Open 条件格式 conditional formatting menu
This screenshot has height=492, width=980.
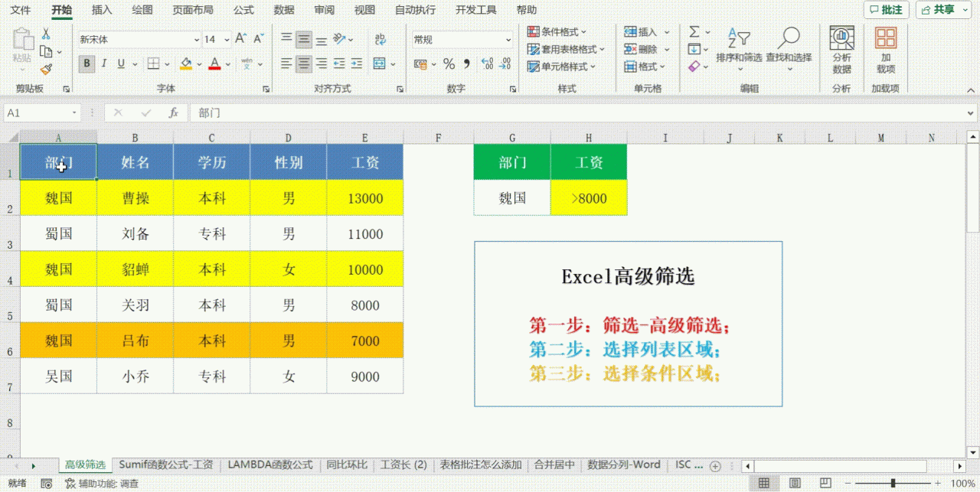click(557, 32)
